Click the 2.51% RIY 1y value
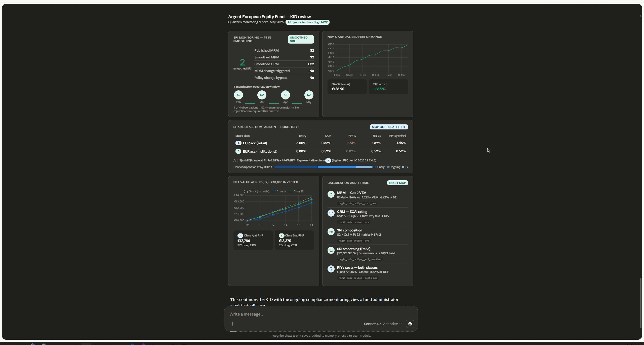This screenshot has height=345, width=644. 352,143
